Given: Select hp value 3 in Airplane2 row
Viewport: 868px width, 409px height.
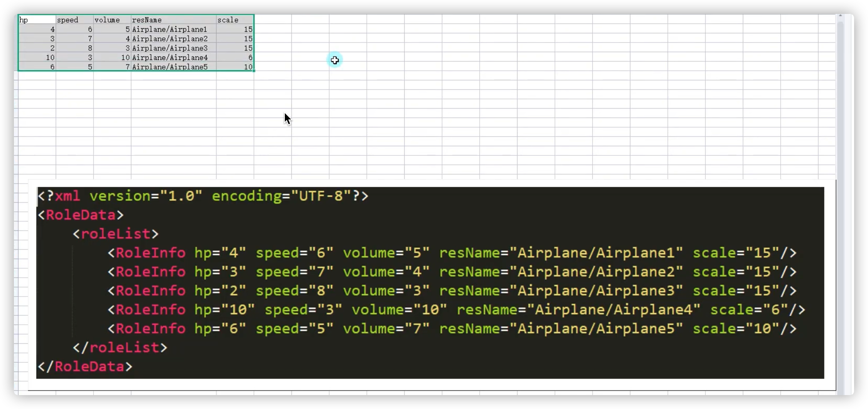Looking at the screenshot, I should pyautogui.click(x=37, y=39).
